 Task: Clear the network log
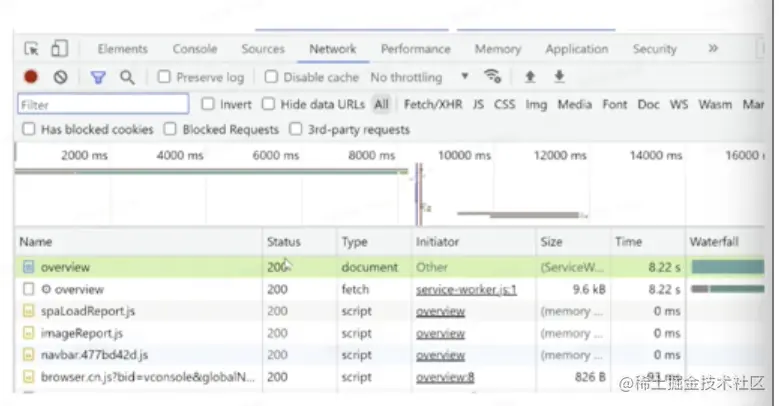(60, 77)
